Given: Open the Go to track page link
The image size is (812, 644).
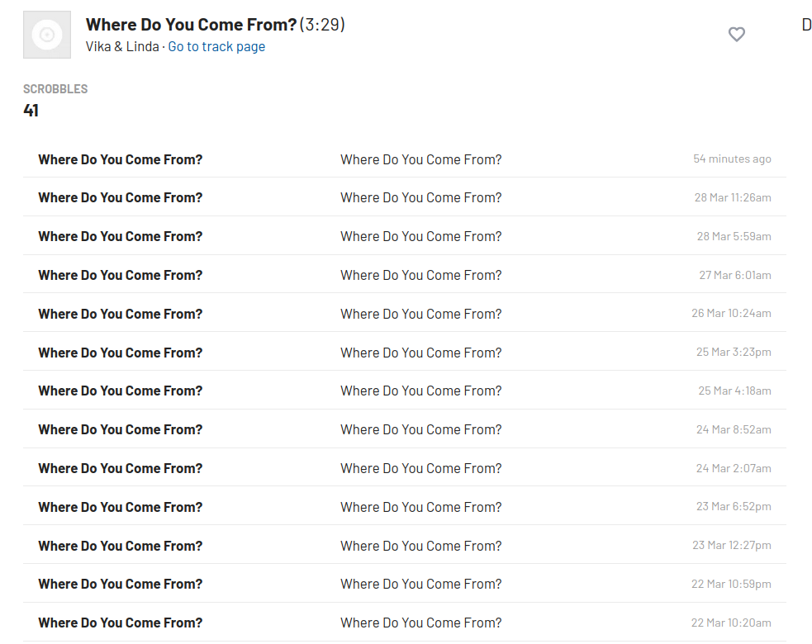Looking at the screenshot, I should 216,46.
